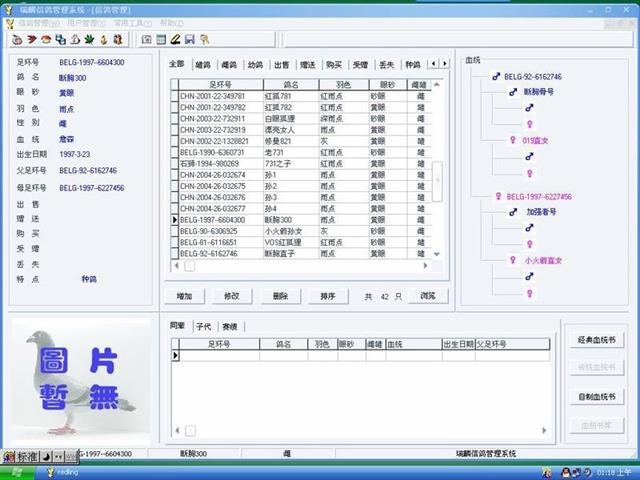
Task: Click the search magnifier toolbar icon
Action: 203,39
